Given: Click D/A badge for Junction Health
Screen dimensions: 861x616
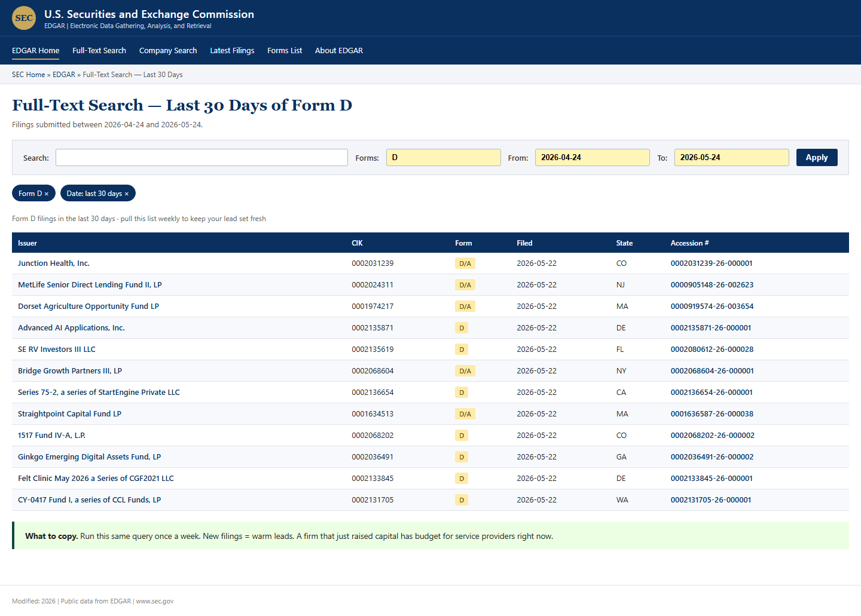Looking at the screenshot, I should (x=465, y=263).
